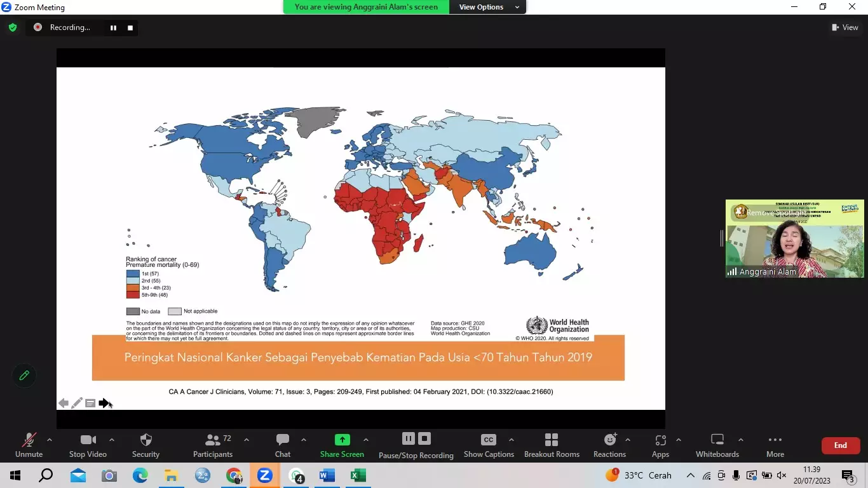Expand the View Options dropdown
This screenshot has width=868, height=488.
(487, 7)
